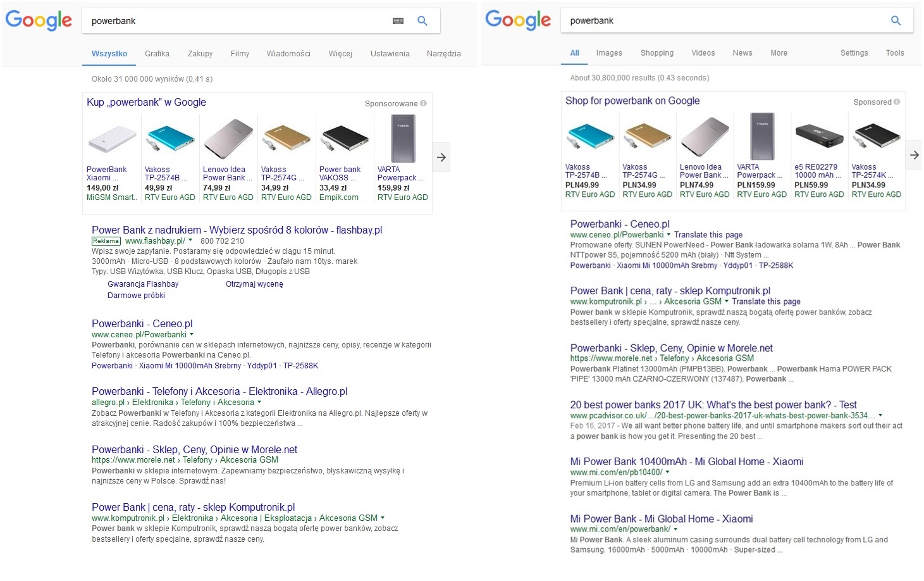This screenshot has height=581, width=924.
Task: Open Mi Power Bank - Mi Global Home result
Action: pyautogui.click(x=661, y=518)
